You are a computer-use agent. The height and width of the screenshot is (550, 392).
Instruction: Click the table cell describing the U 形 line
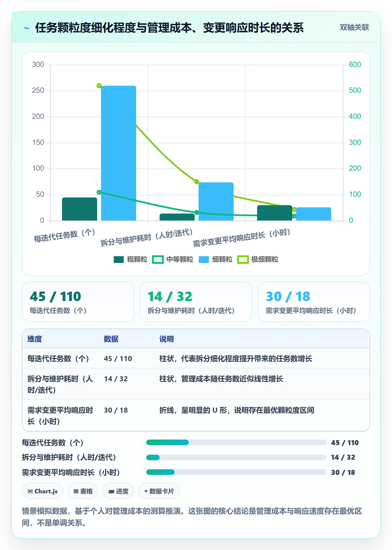pyautogui.click(x=237, y=410)
